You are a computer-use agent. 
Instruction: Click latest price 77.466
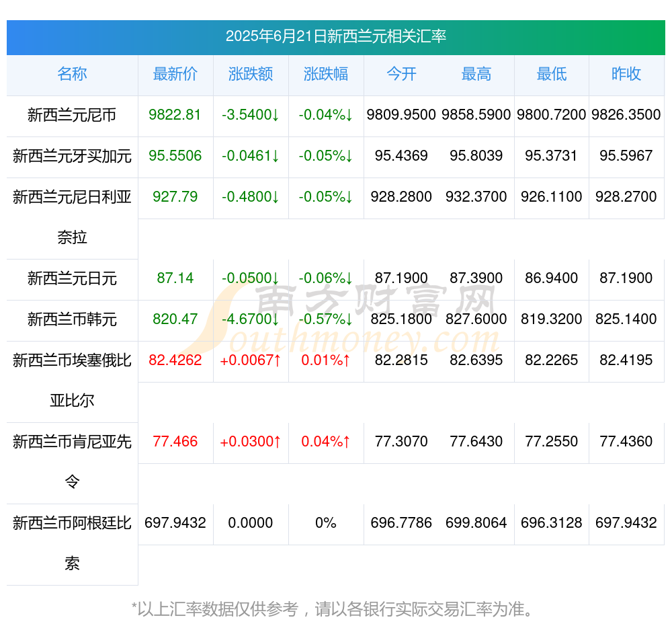tap(175, 441)
